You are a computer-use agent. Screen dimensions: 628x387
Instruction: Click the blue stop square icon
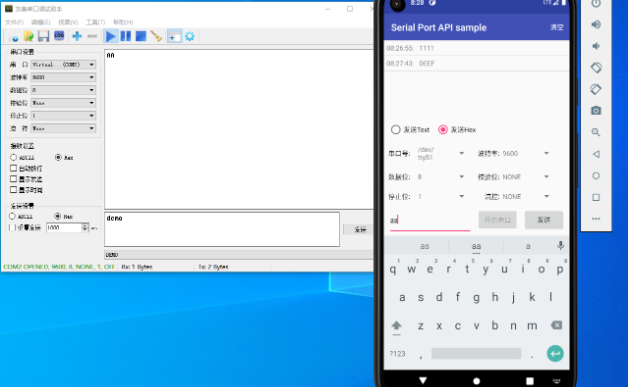pyautogui.click(x=141, y=36)
